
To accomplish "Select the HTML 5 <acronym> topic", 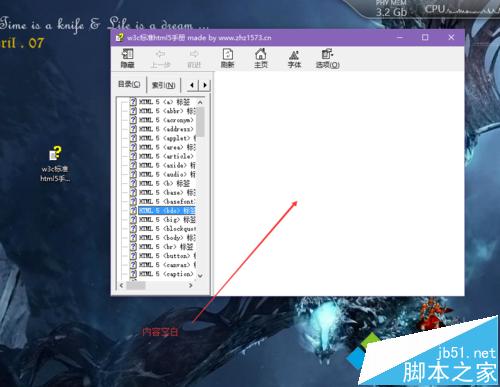I will 166,120.
